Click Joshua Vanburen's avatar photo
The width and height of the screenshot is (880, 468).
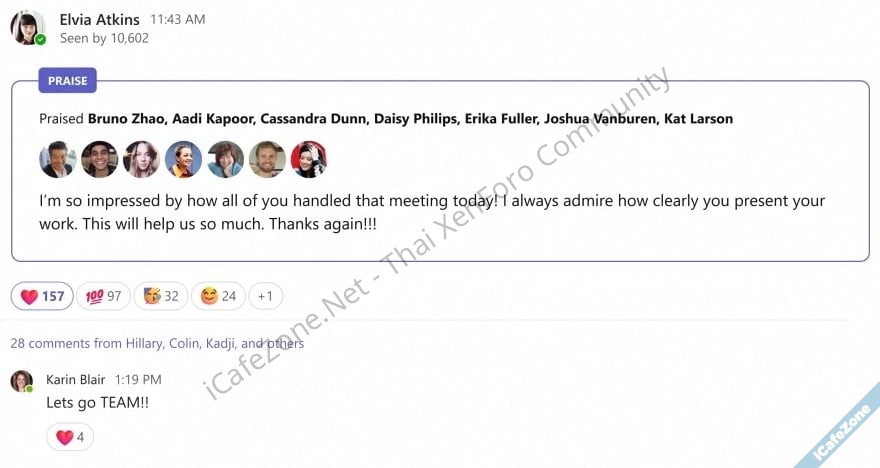click(x=267, y=159)
